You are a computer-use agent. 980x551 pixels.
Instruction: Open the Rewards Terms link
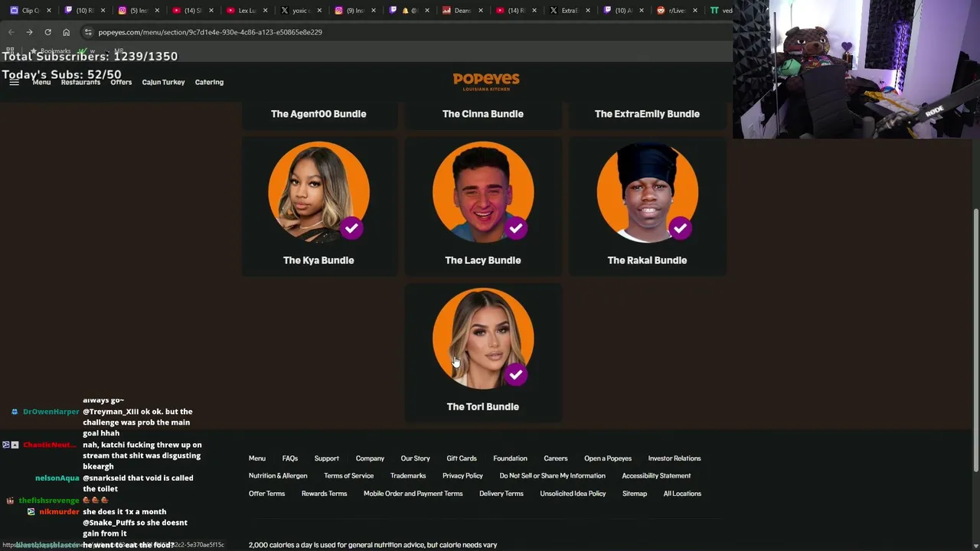[324, 494]
